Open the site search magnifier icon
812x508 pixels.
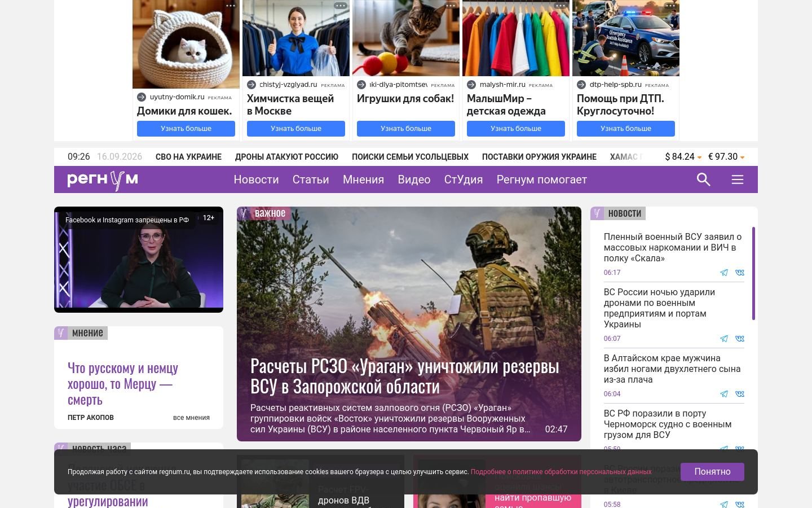point(703,179)
